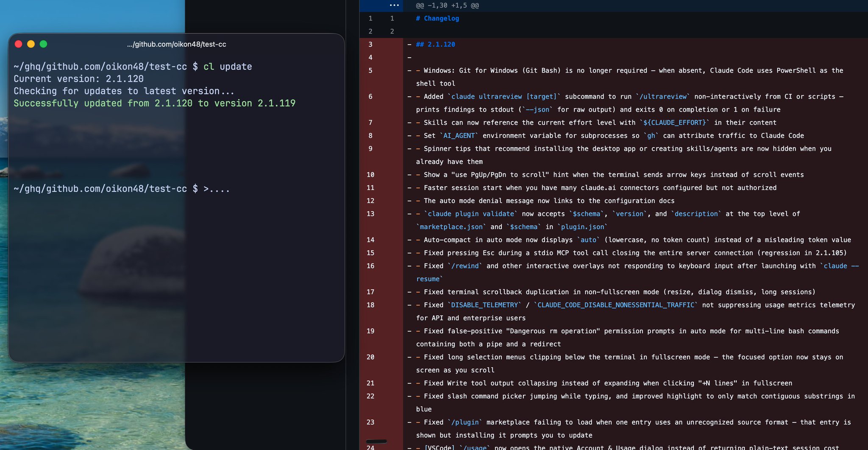Click the 'use PgUp/PgDn to scroll' line

point(610,175)
